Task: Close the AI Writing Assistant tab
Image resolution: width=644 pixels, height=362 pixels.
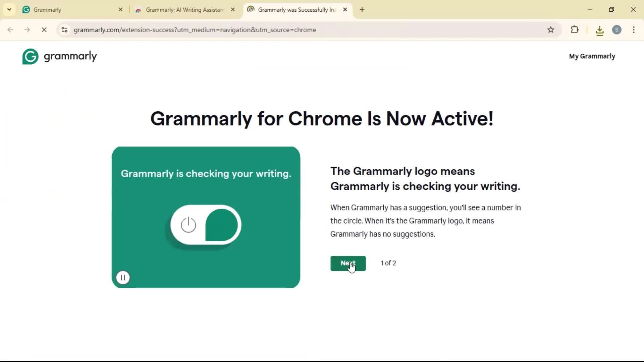Action: (x=233, y=10)
